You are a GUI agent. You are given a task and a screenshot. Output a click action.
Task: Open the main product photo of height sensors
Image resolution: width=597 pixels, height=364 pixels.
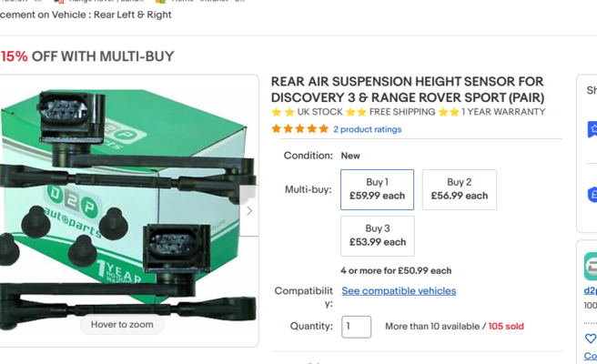[127, 209]
